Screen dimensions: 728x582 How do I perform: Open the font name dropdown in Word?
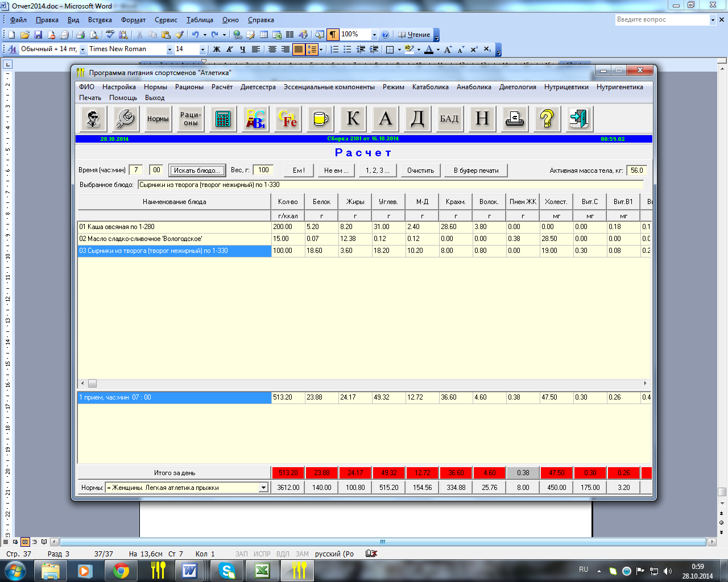[x=169, y=49]
